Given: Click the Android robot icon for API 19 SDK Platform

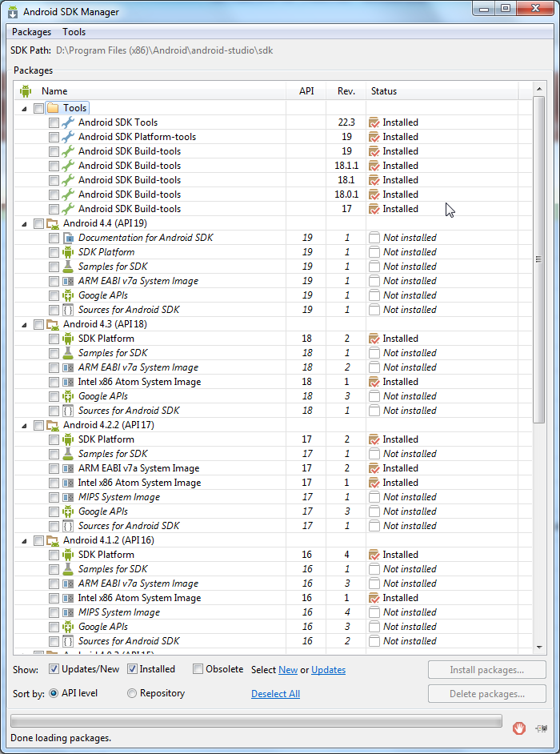Looking at the screenshot, I should (68, 252).
